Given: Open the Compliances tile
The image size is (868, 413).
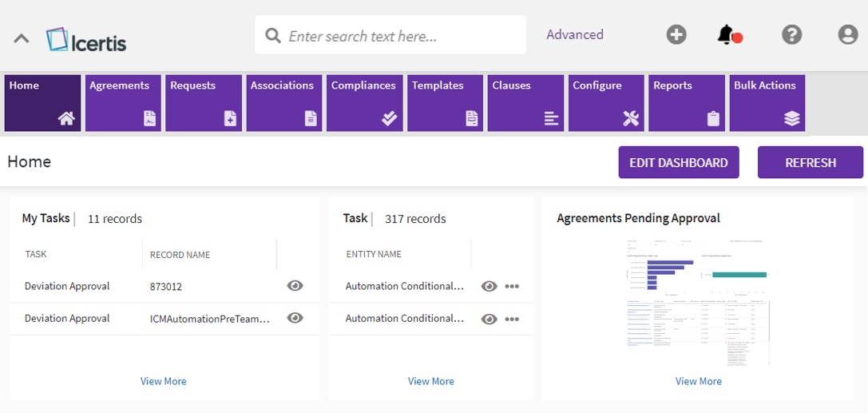Looking at the screenshot, I should pos(364,103).
